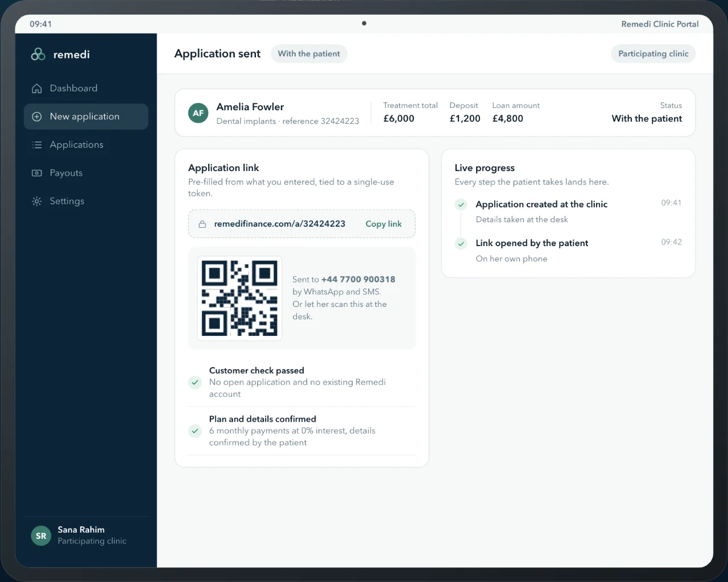
Task: Open Settings from the sidebar
Action: coord(86,201)
